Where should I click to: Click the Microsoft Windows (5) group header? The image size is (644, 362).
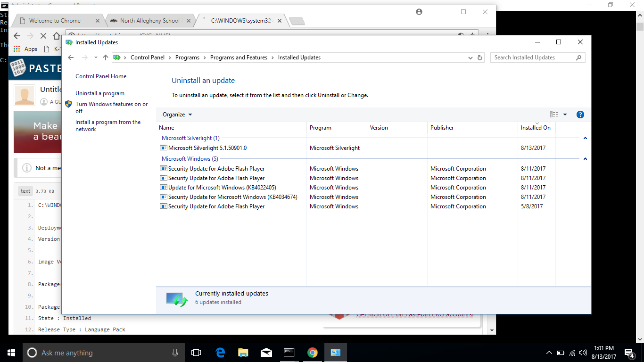190,159
